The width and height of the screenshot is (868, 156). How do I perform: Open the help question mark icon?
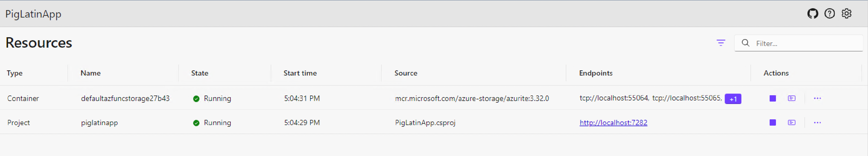coord(830,13)
